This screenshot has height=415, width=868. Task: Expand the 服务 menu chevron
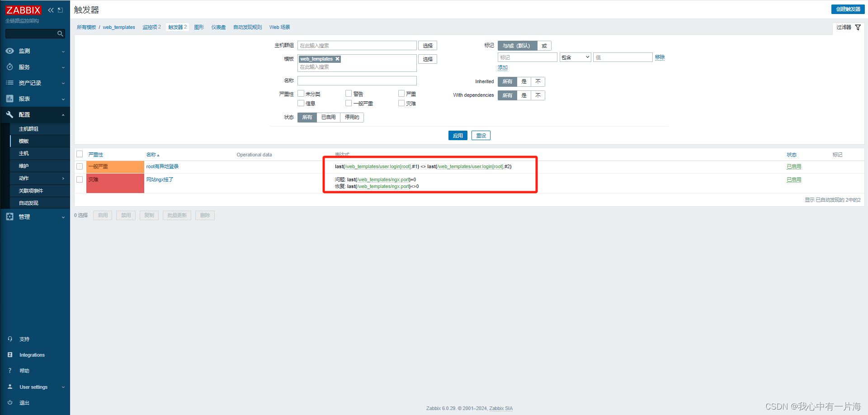click(63, 67)
